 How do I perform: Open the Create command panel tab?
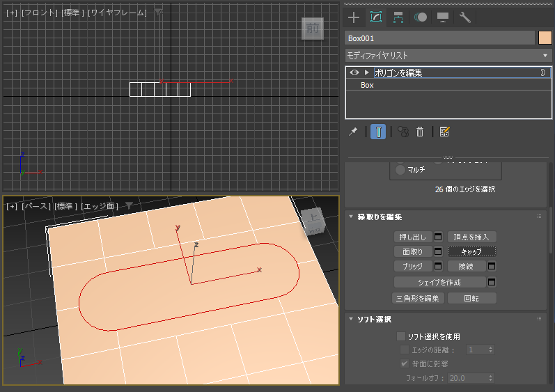point(354,17)
